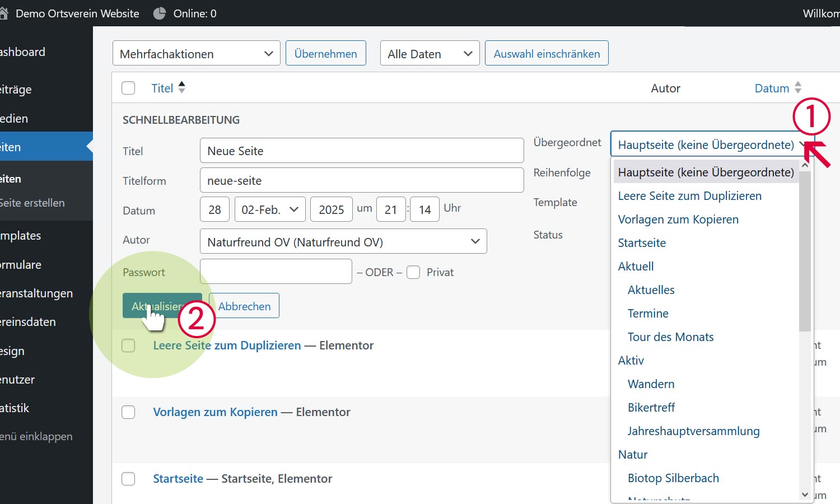
Task: Choose Leere Seite zum Duplizieren as parent
Action: (689, 196)
